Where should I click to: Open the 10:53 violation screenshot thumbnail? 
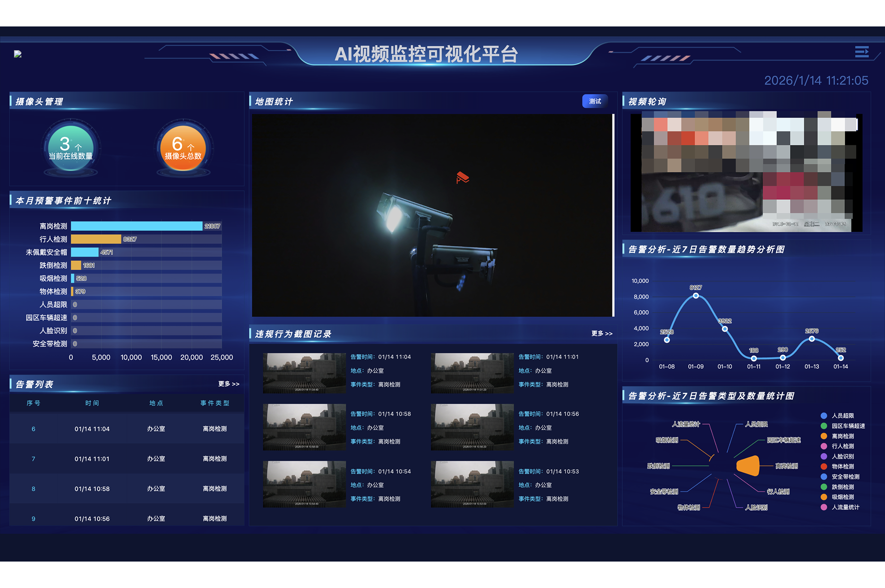pos(472,484)
